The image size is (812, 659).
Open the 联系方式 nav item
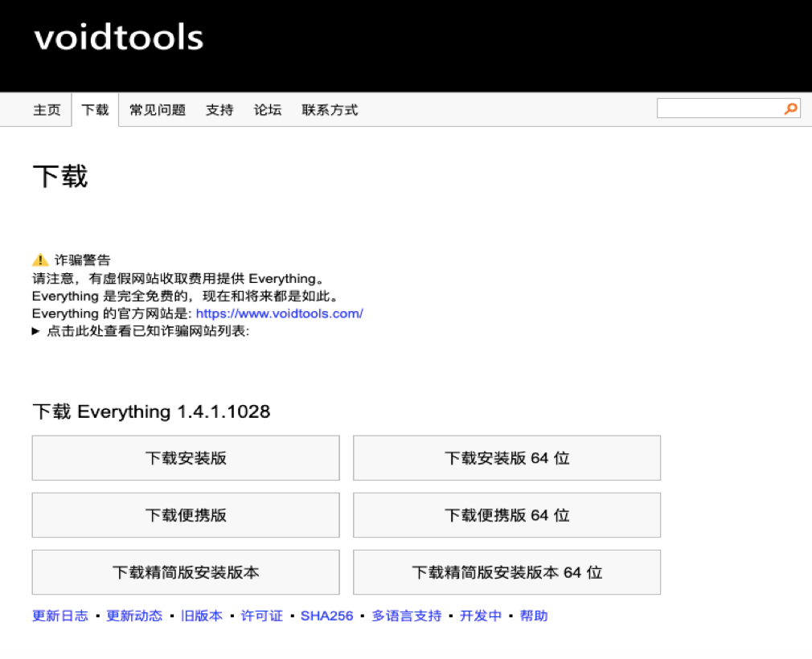(330, 110)
